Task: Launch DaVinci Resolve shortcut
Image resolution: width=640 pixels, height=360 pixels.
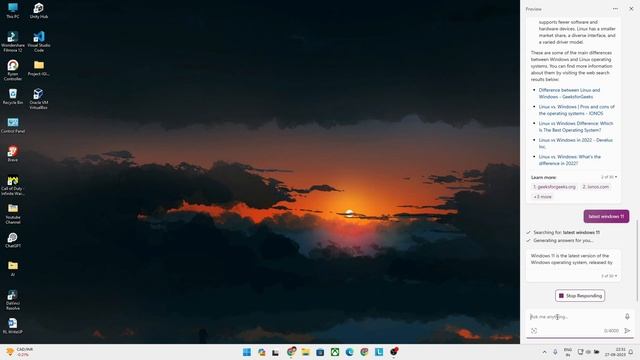Action: click(13, 300)
